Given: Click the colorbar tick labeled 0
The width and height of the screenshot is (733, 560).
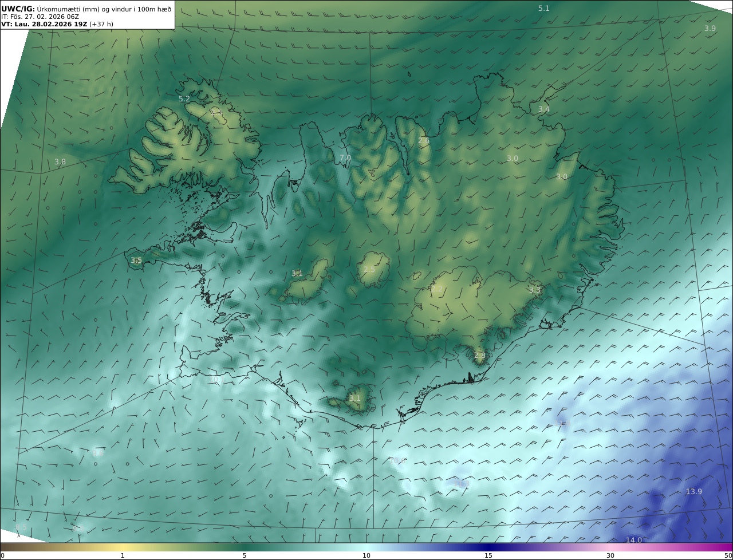Looking at the screenshot, I should pos(2,555).
